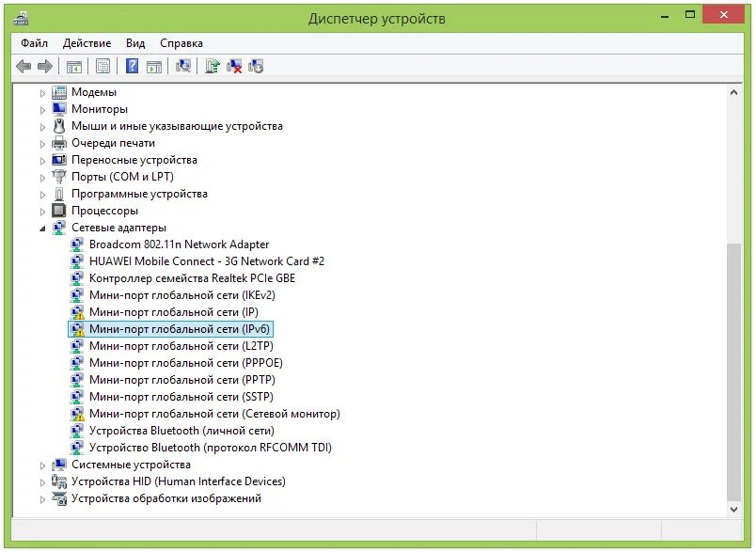
Task: Click the Системные устройства icon
Action: (59, 465)
